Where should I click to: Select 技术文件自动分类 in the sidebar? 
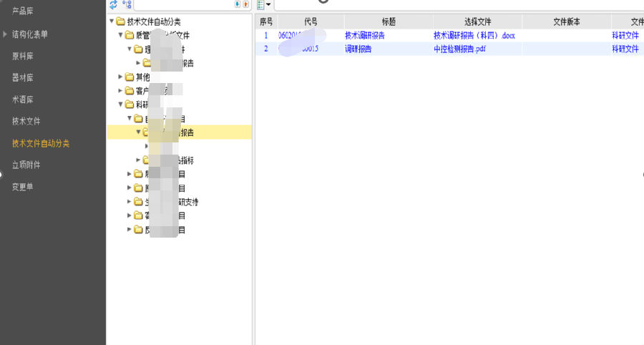[41, 143]
